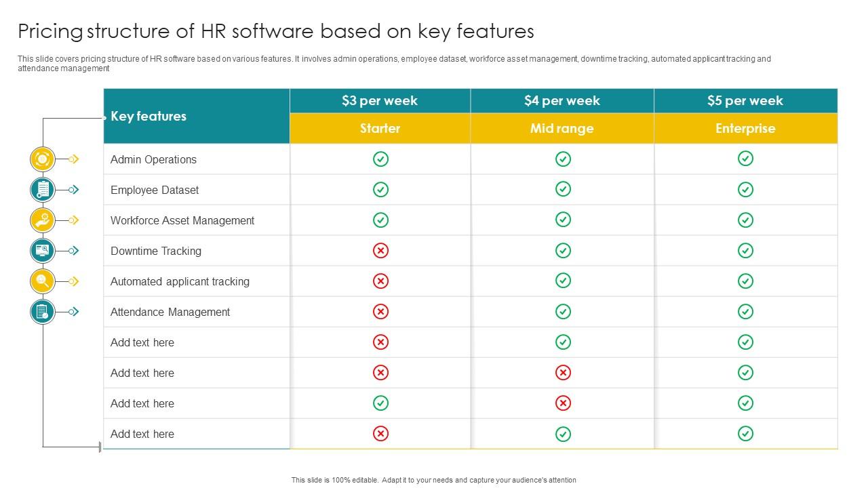
Task: Click the Automated applicant tracking magnifier icon
Action: [42, 281]
